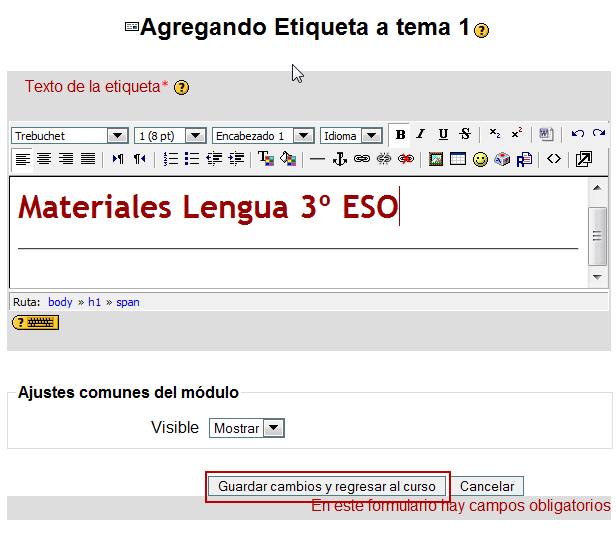The width and height of the screenshot is (616, 534).
Task: Insert horizontal rule line
Action: (317, 159)
